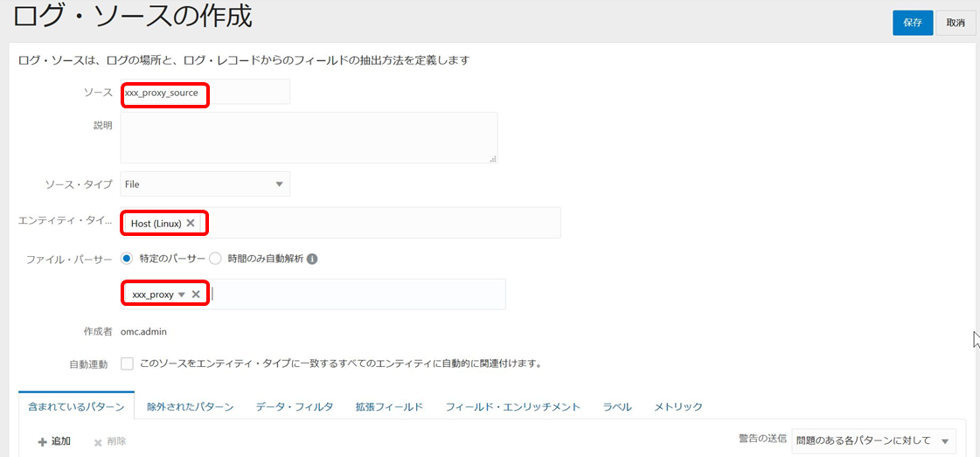Click the Host (Linux) tag text
The width and height of the screenshot is (980, 457).
[156, 224]
